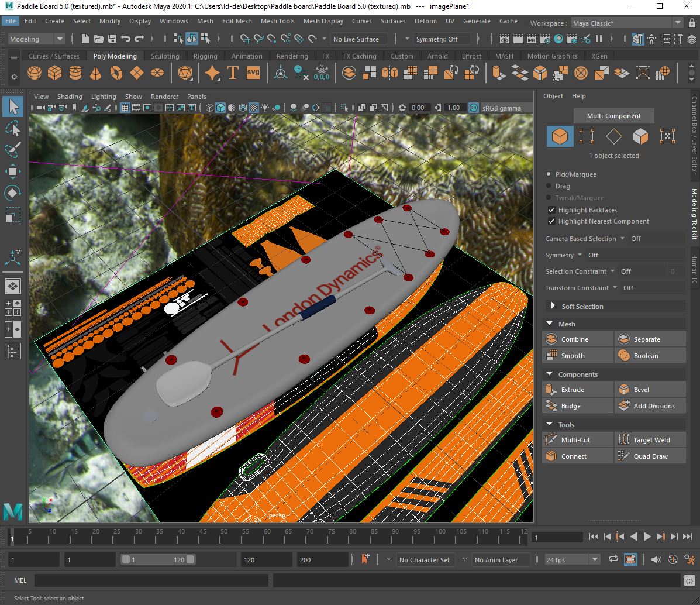
Task: Create polygon text with the T icon
Action: pos(233,73)
